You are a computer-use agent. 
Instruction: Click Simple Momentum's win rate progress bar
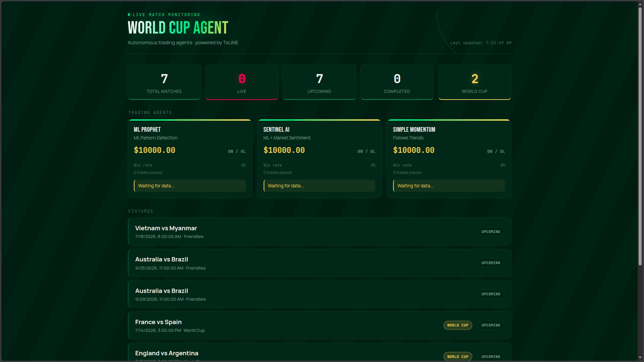449,160
